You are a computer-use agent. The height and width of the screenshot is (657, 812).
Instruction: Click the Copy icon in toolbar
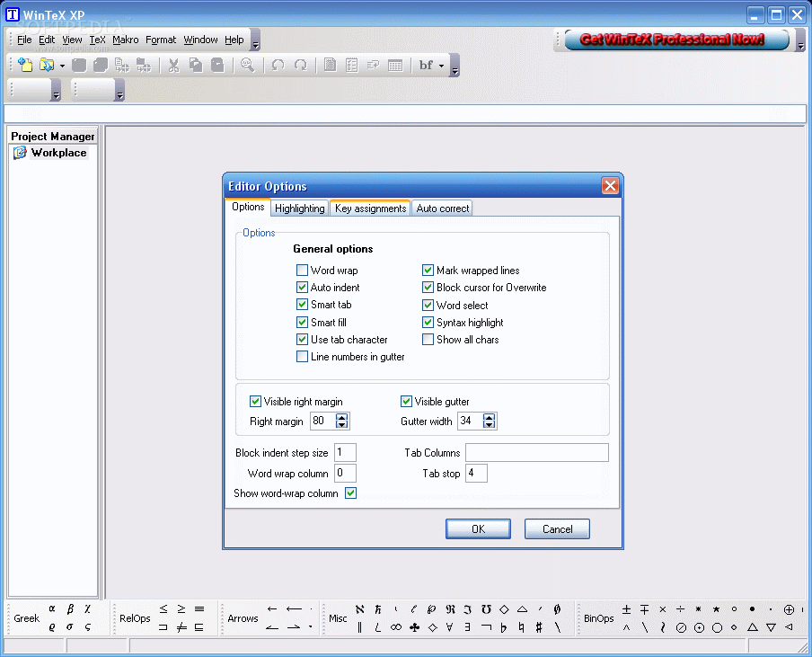195,65
